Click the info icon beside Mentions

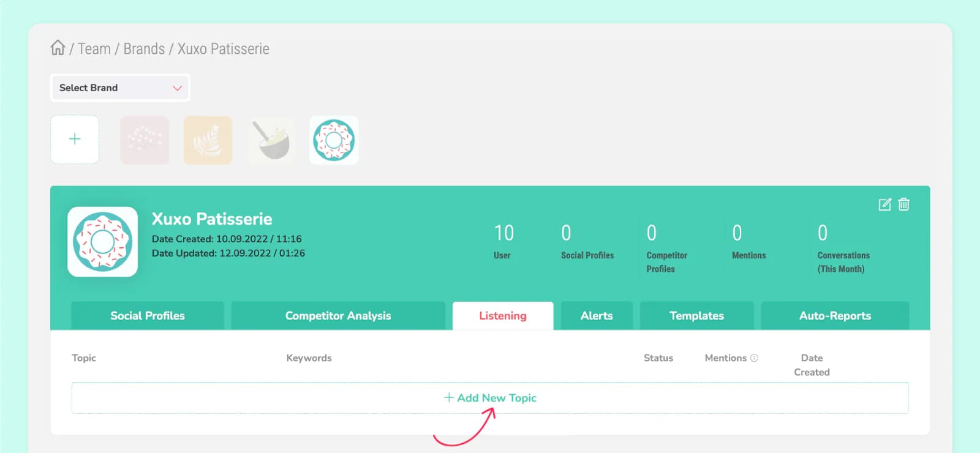754,358
